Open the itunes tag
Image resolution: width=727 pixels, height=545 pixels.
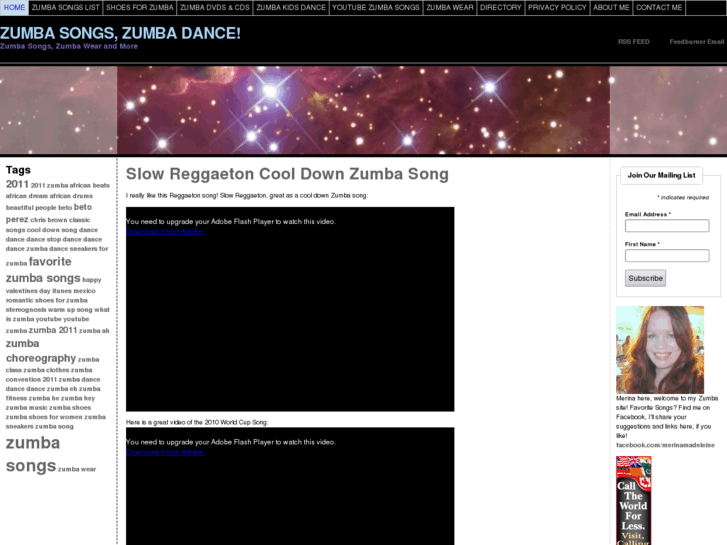coord(62,291)
